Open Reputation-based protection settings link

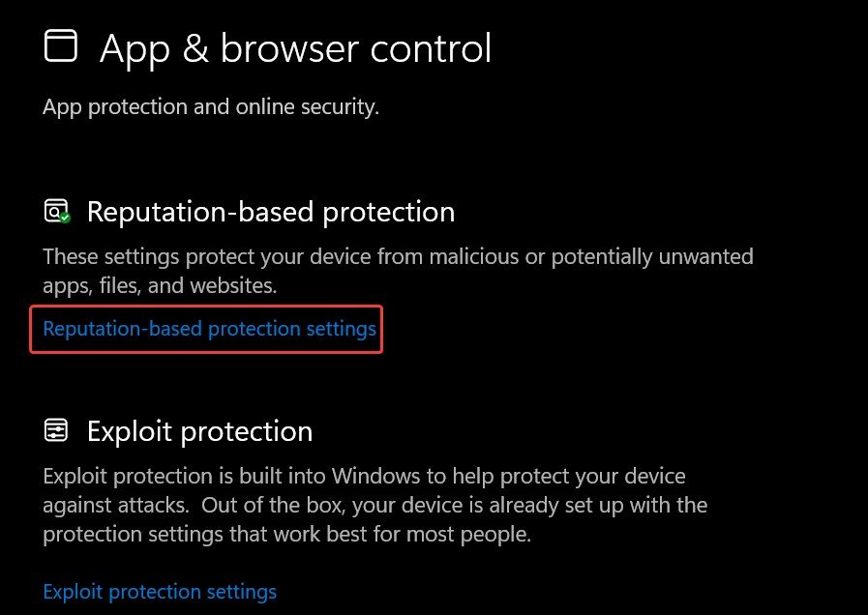click(209, 329)
